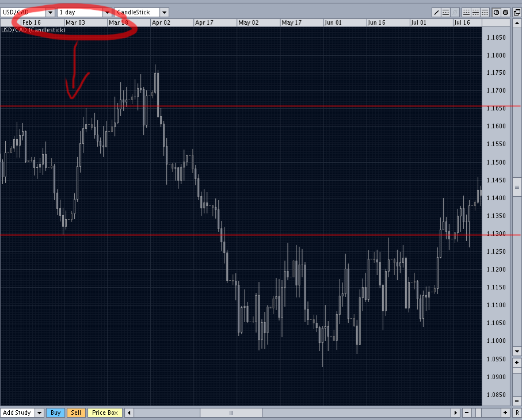The width and height of the screenshot is (522, 420).
Task: Click the horizontal zoom out minus button
Action: (467, 413)
